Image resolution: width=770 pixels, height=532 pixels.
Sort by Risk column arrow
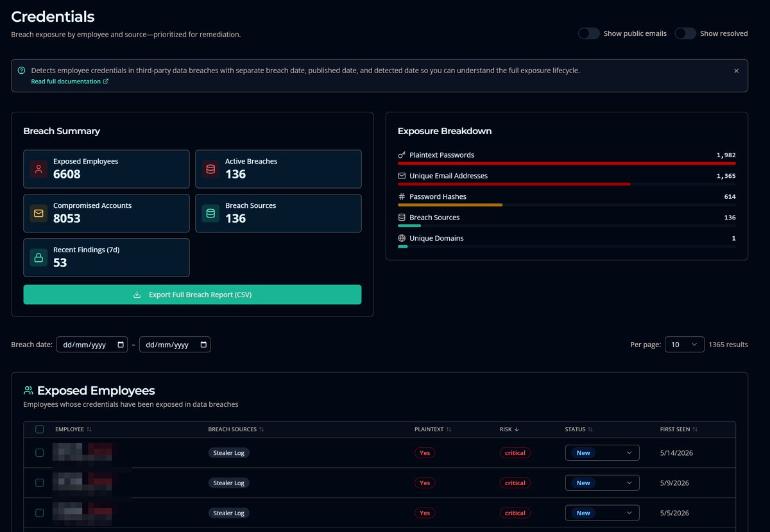517,429
